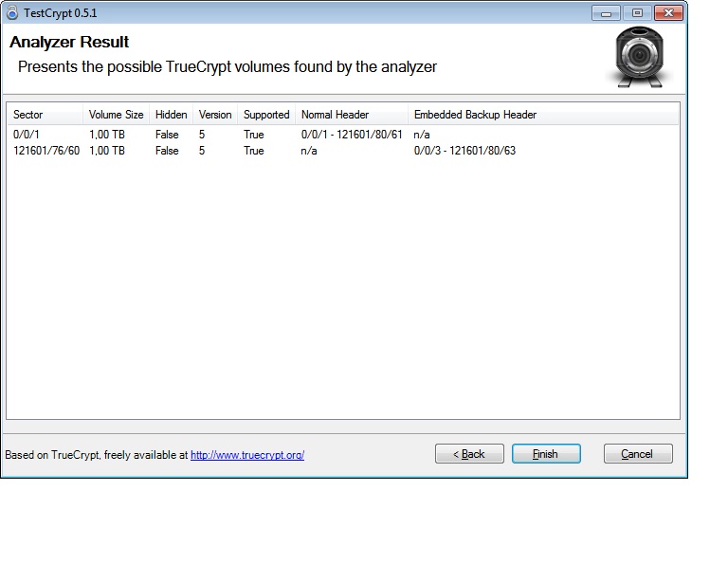The width and height of the screenshot is (728, 582).
Task: Cancel the analyzer wizard
Action: click(638, 453)
